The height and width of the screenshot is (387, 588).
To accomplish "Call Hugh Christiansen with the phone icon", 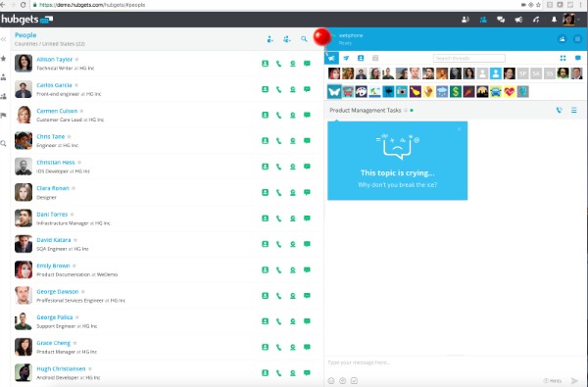I will click(x=278, y=372).
